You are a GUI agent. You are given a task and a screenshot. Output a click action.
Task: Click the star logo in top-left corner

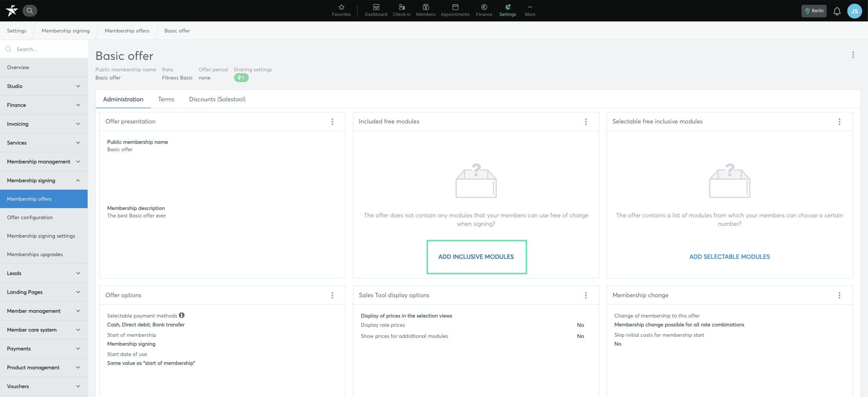click(x=12, y=11)
